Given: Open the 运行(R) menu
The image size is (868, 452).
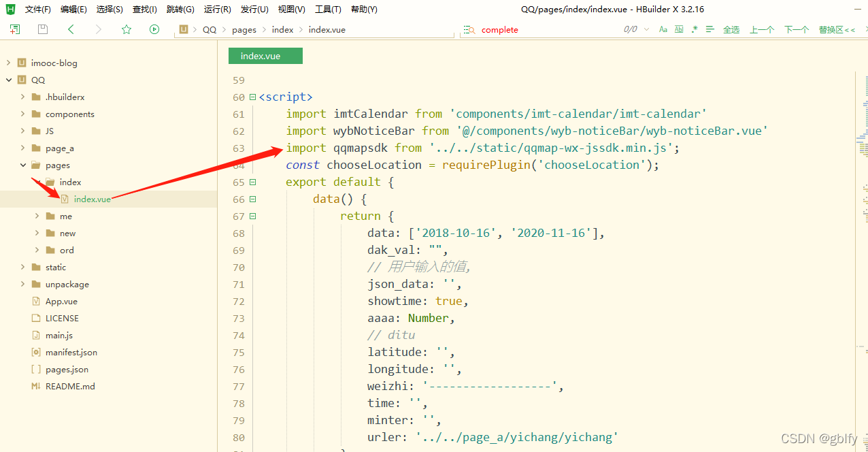Looking at the screenshot, I should pos(218,9).
